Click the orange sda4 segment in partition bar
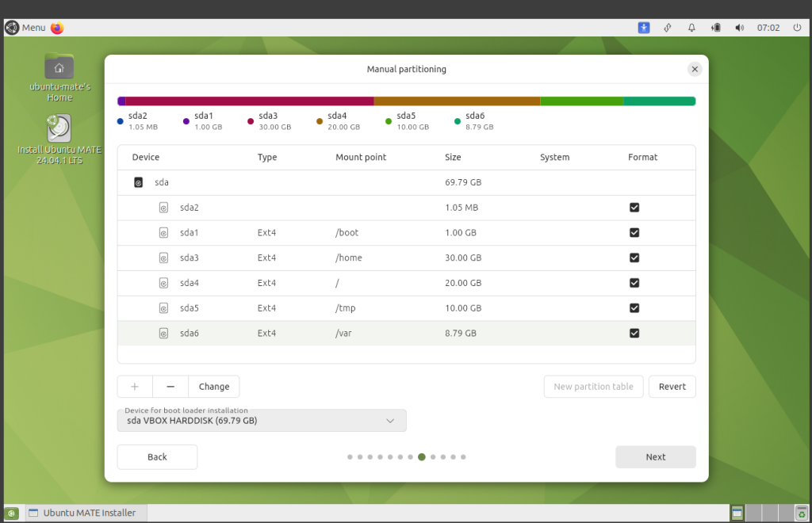Viewport: 812px width, 523px height. [457, 101]
